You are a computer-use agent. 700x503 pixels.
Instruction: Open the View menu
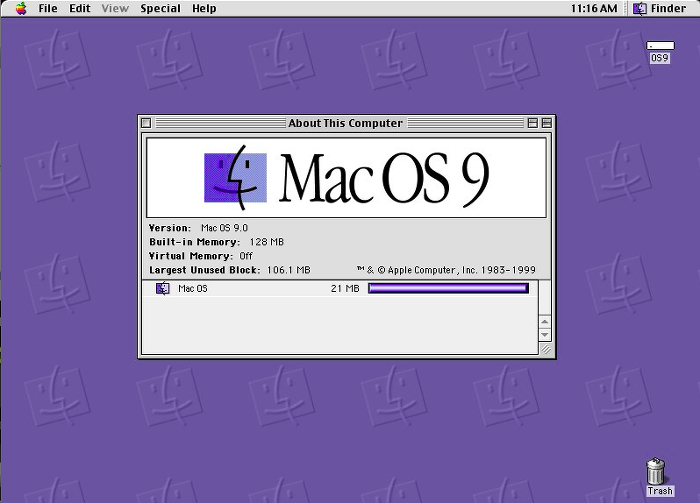115,8
